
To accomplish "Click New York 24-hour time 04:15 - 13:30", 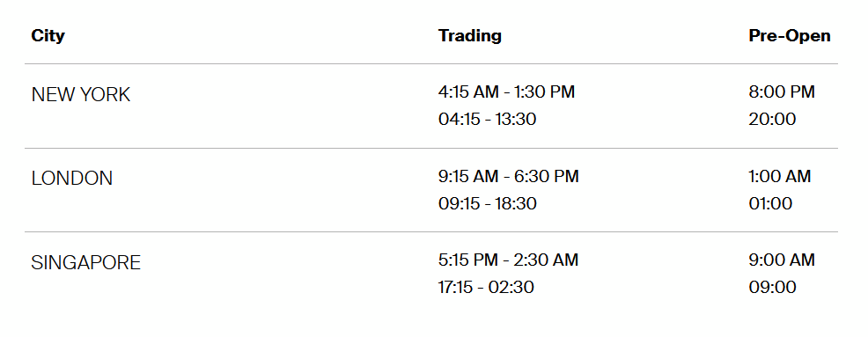I will point(487,119).
